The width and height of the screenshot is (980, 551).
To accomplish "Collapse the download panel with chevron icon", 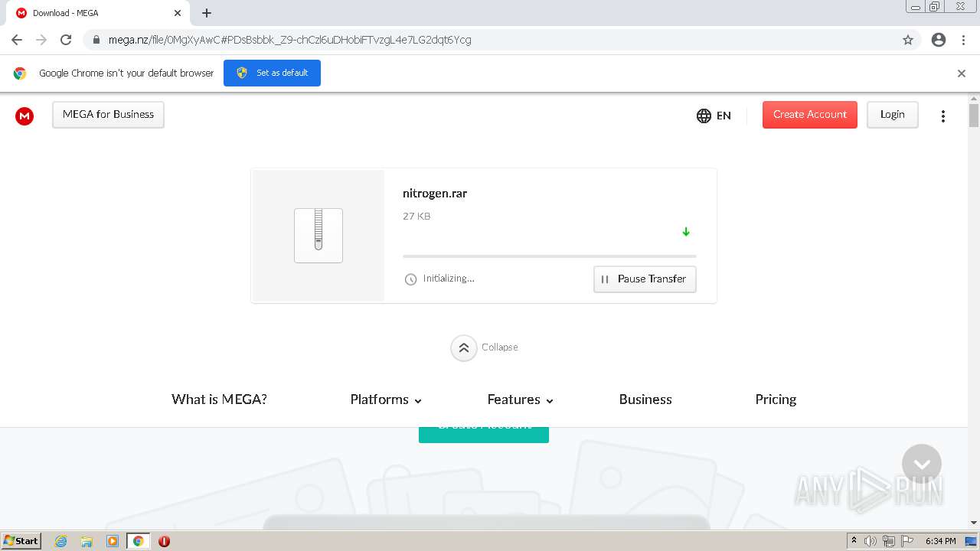I will click(464, 347).
